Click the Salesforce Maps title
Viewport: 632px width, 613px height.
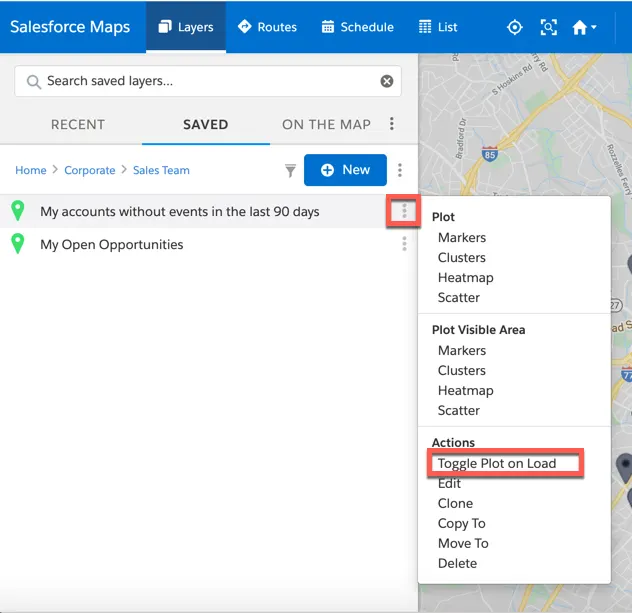[x=70, y=27]
